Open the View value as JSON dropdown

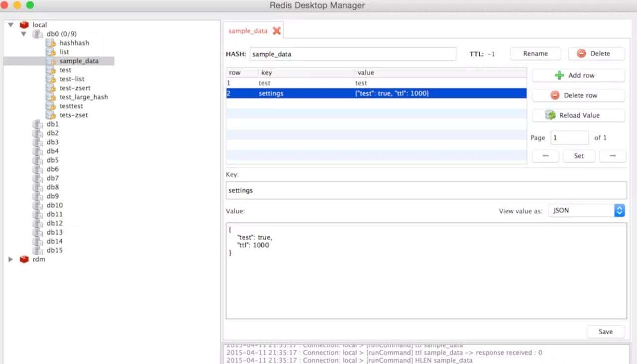586,211
